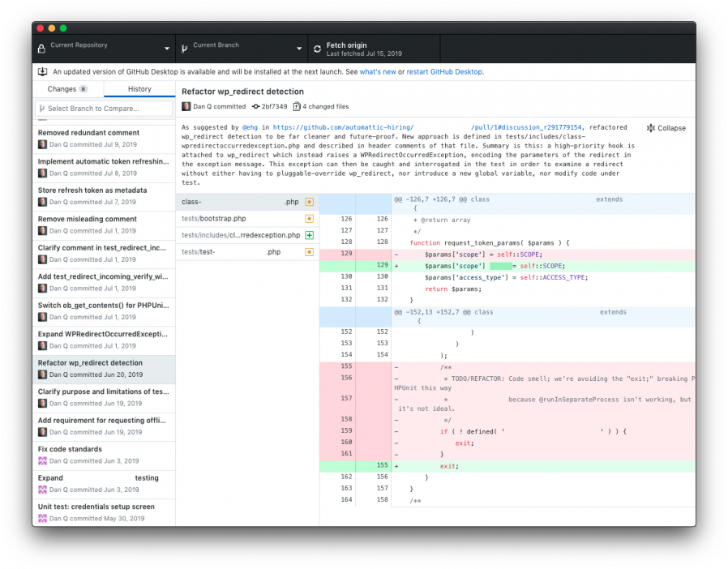728x569 pixels.
Task: Click the commit hash 2bf7349
Action: pos(274,107)
